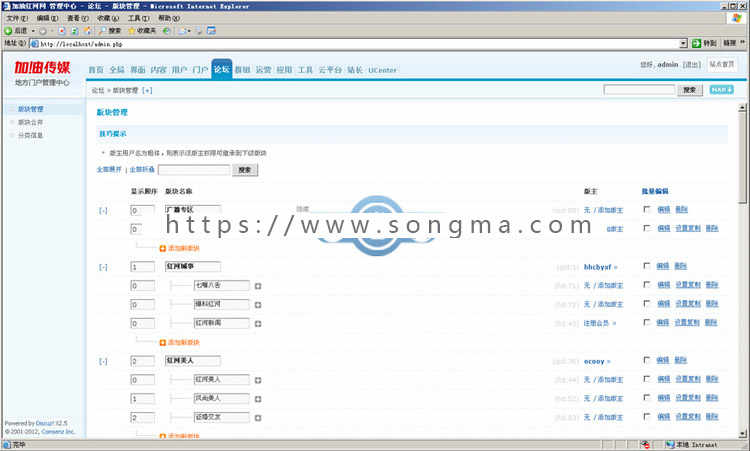The height and width of the screenshot is (451, 750).
Task: Open the 文件 menu
Action: coord(17,18)
